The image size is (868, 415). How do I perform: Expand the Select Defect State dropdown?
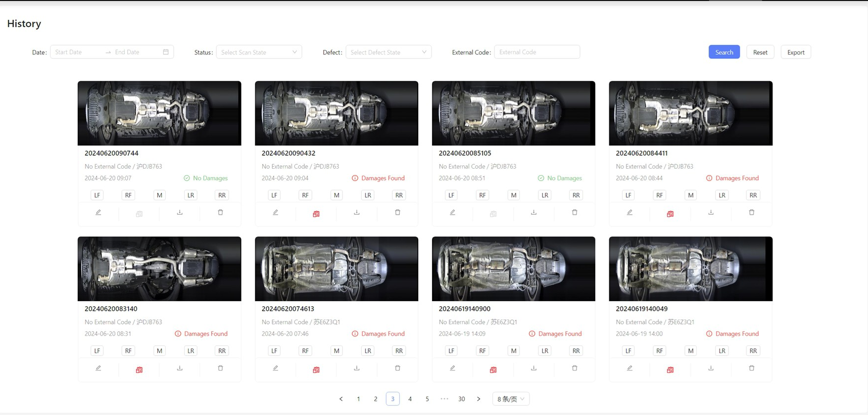pos(388,52)
